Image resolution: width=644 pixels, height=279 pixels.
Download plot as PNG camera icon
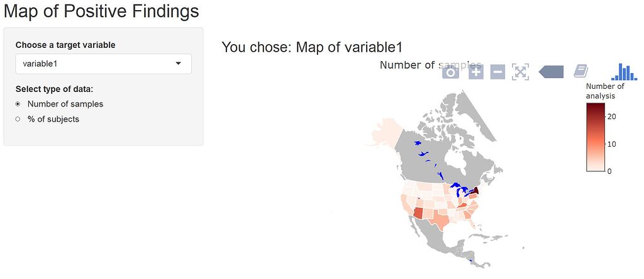click(450, 72)
